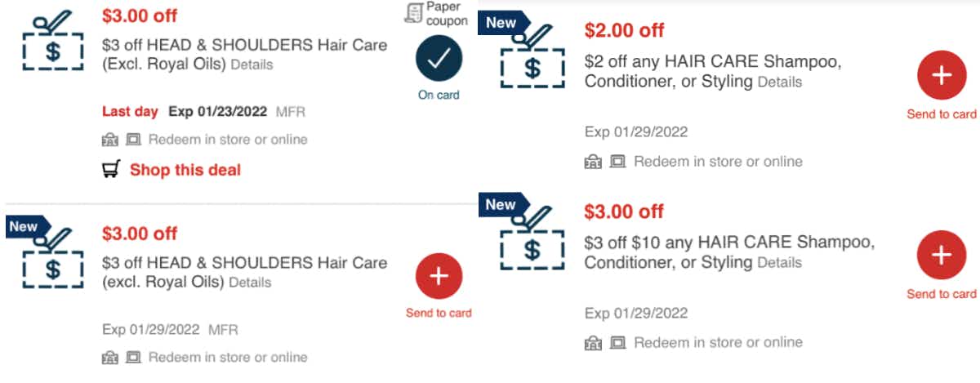The image size is (980, 383).
Task: Send the $2 off Hair Care coupon to card
Action: 941,76
